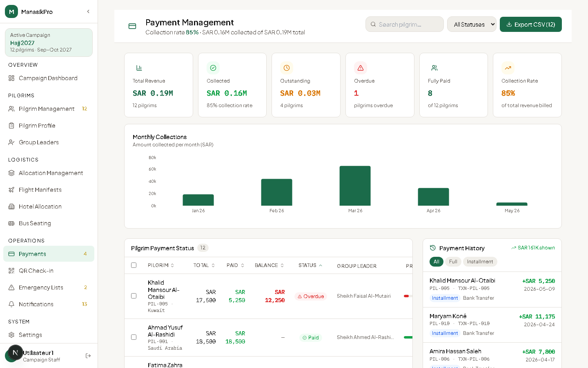The image size is (588, 368).
Task: Check the Ahmad Yusuf Al-Rashidi row checkbox
Action: click(x=134, y=337)
